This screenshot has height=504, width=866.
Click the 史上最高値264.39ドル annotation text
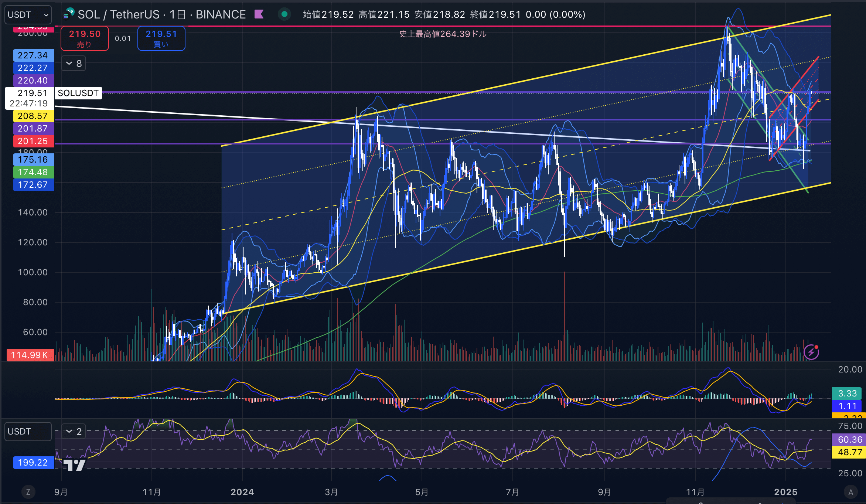pos(443,34)
